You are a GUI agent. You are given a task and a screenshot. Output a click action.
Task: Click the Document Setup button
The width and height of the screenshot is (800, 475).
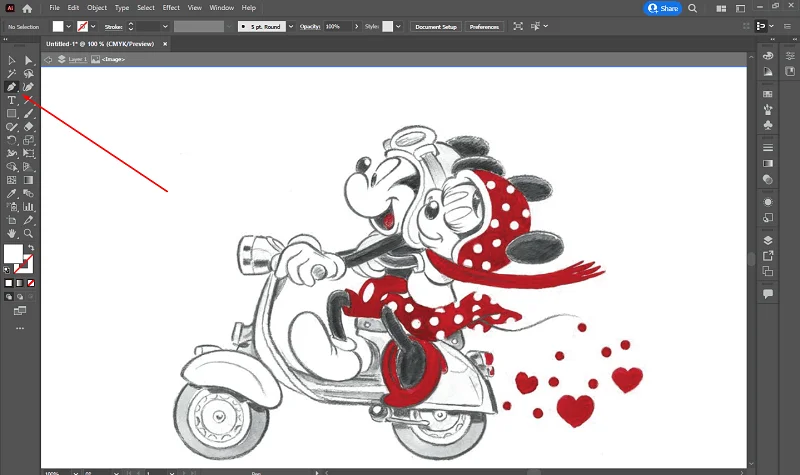436,27
